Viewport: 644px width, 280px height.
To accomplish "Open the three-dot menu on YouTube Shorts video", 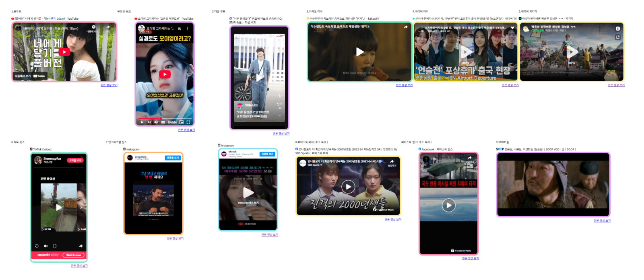I will click(187, 29).
